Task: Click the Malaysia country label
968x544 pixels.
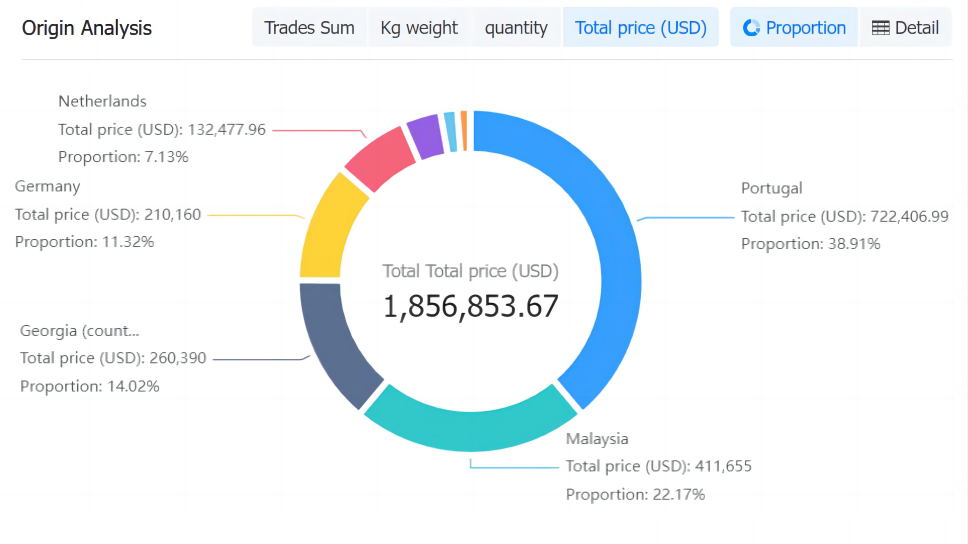Action: tap(597, 439)
